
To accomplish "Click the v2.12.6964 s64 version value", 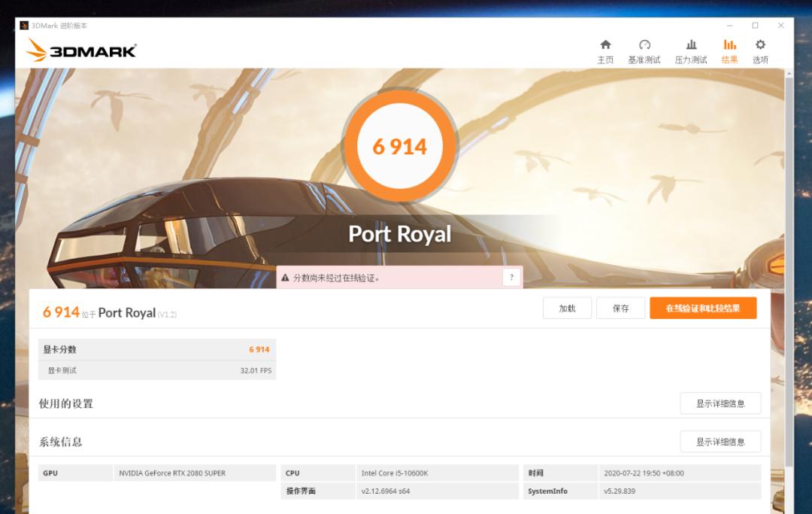I will pos(385,491).
